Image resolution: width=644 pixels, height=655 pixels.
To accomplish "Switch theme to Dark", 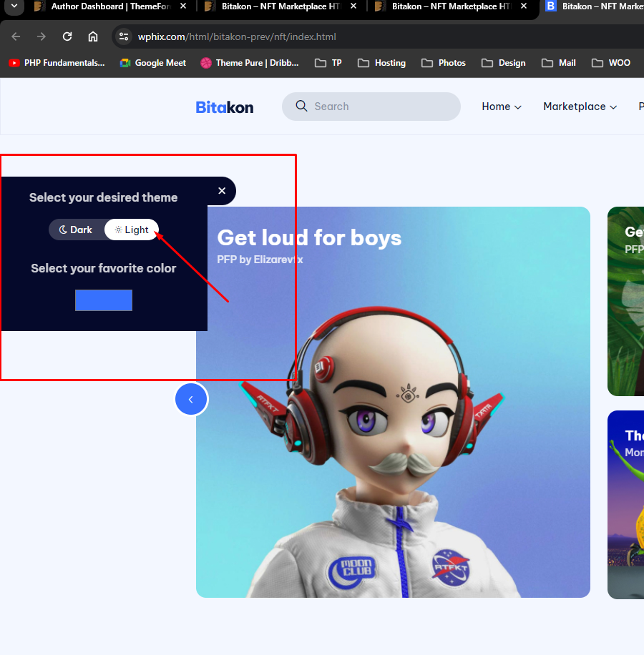I will click(76, 230).
